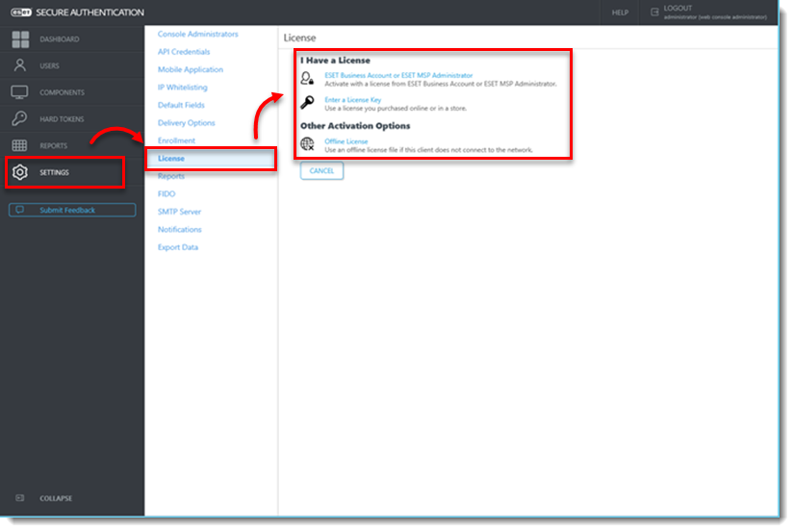
Task: Click the Enter a License Key link
Action: click(x=352, y=100)
